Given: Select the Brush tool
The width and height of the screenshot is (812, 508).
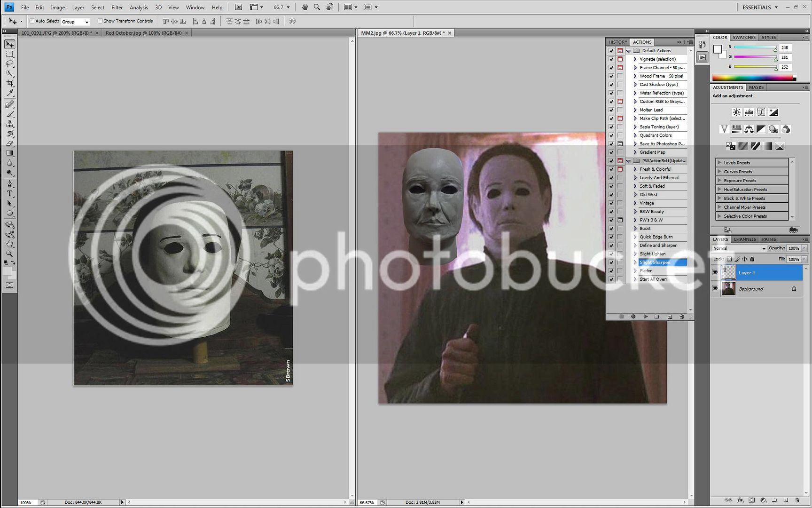Looking at the screenshot, I should [x=10, y=114].
